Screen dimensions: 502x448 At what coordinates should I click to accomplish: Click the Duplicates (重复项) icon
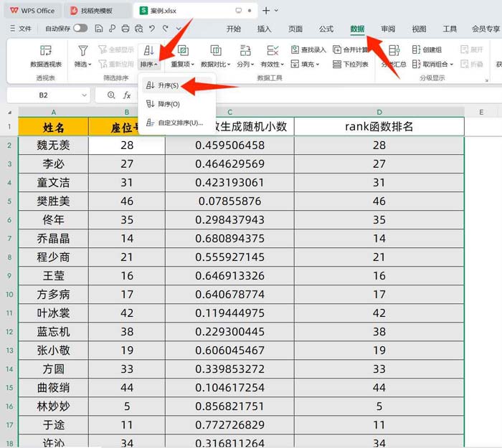point(182,50)
